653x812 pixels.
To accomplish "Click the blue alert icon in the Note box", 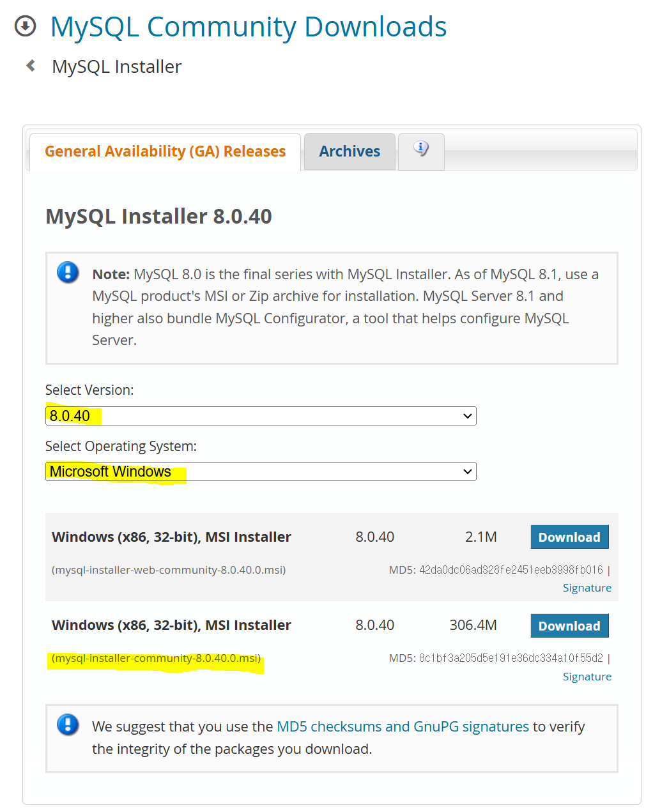I will 68,273.
